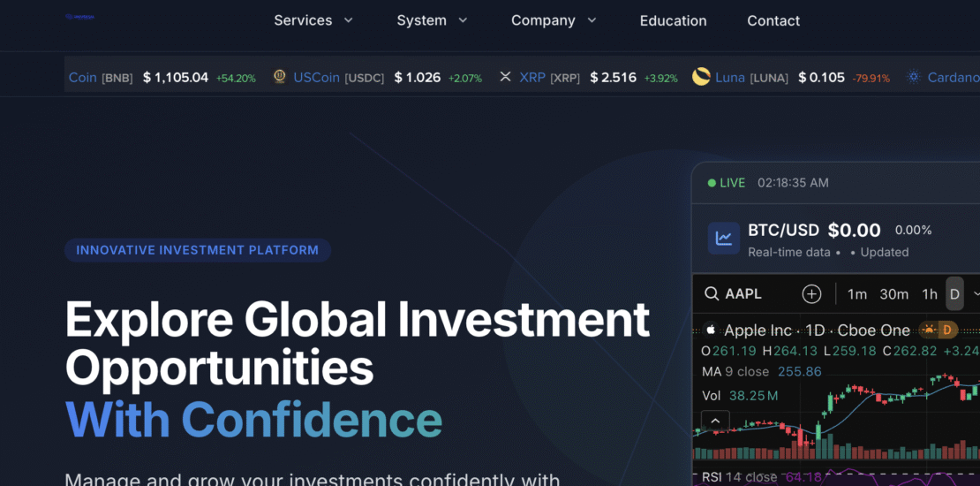Click the Vol 38.25 M indicator label
This screenshot has width=980, height=486.
[x=740, y=395]
